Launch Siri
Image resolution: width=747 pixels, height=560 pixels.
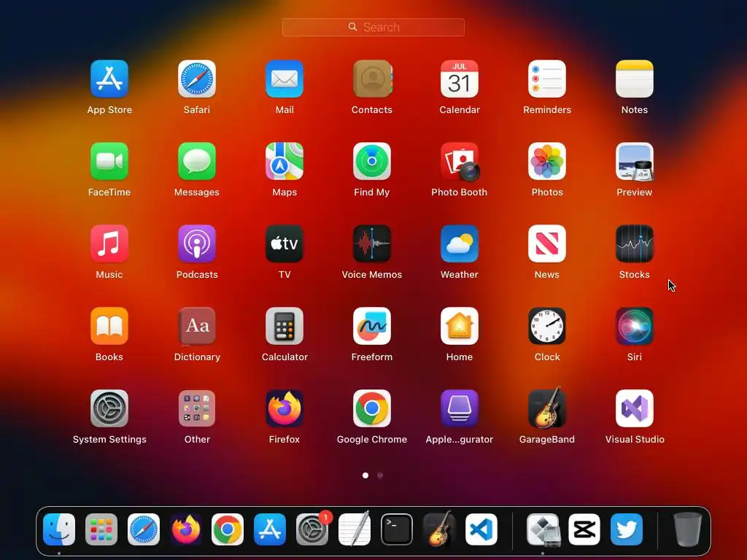[x=635, y=326]
